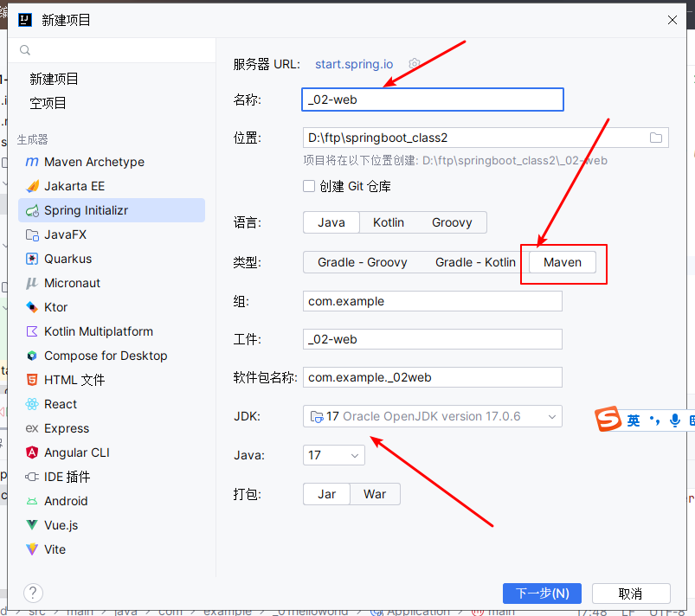Select 新建项目 in the left list

[54, 79]
